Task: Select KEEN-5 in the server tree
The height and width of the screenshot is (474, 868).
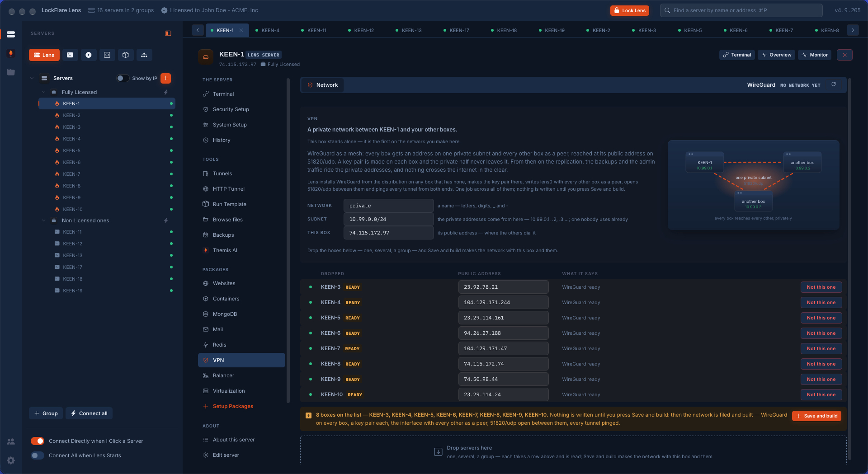Action: pos(107,150)
